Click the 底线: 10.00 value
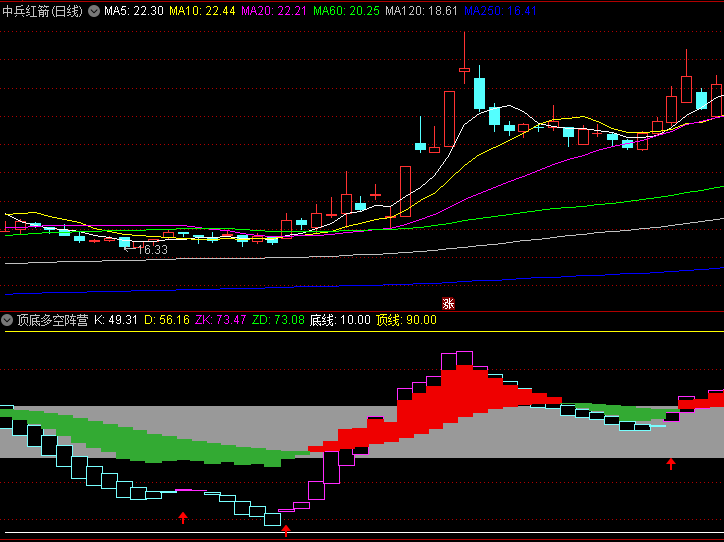 pyautogui.click(x=340, y=320)
